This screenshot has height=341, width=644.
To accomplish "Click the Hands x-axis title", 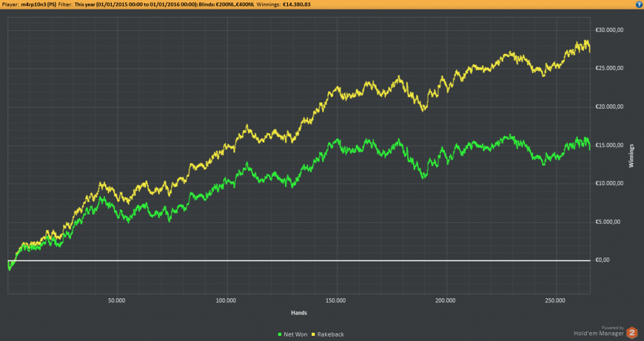I will click(299, 313).
